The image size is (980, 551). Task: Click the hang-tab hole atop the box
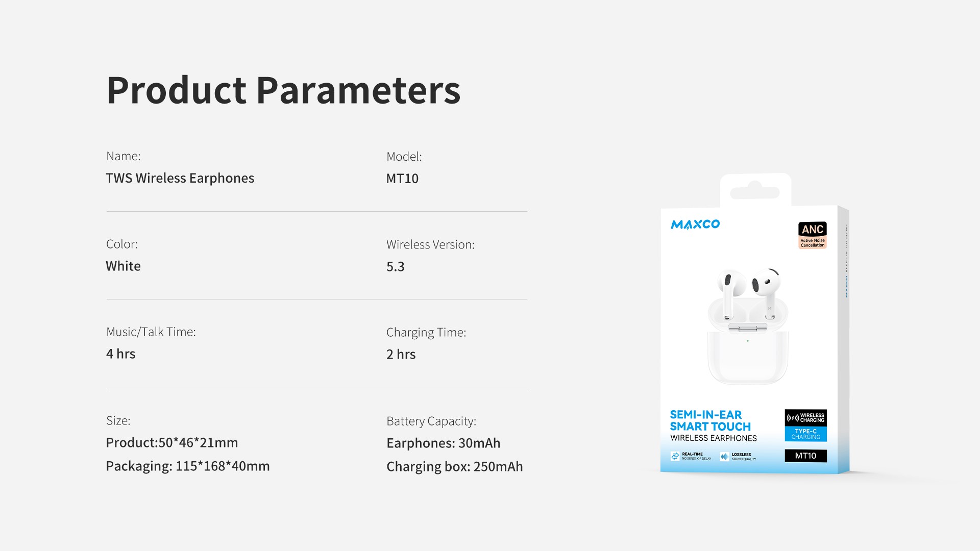click(x=755, y=192)
